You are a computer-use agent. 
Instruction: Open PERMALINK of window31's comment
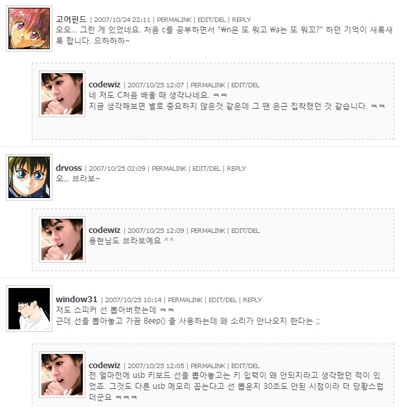click(185, 300)
